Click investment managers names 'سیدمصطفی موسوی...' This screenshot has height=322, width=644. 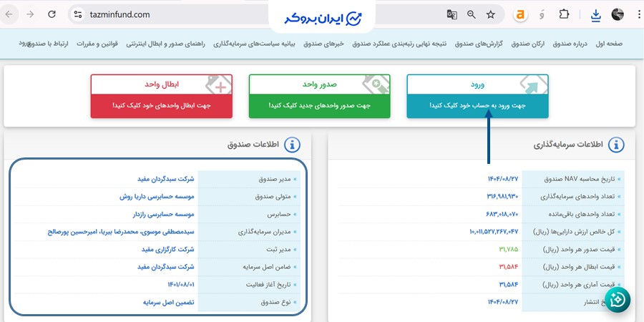click(121, 232)
